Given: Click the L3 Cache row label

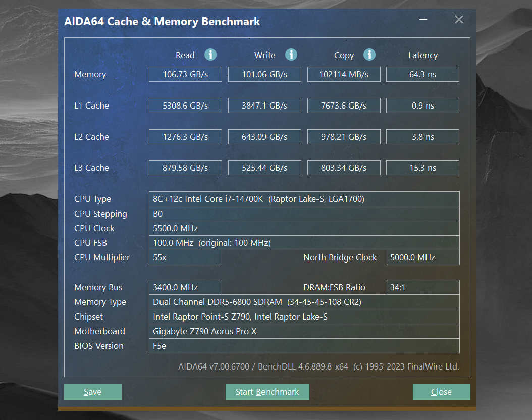Looking at the screenshot, I should 91,168.
